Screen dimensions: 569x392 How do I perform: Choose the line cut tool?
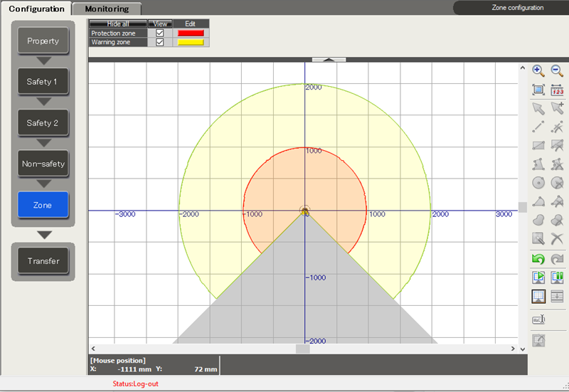(x=557, y=127)
